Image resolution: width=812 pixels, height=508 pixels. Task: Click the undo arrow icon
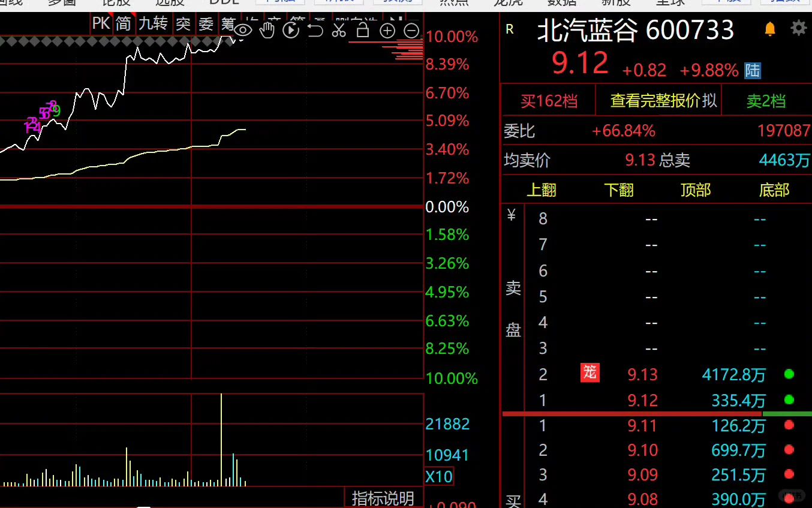(x=315, y=29)
